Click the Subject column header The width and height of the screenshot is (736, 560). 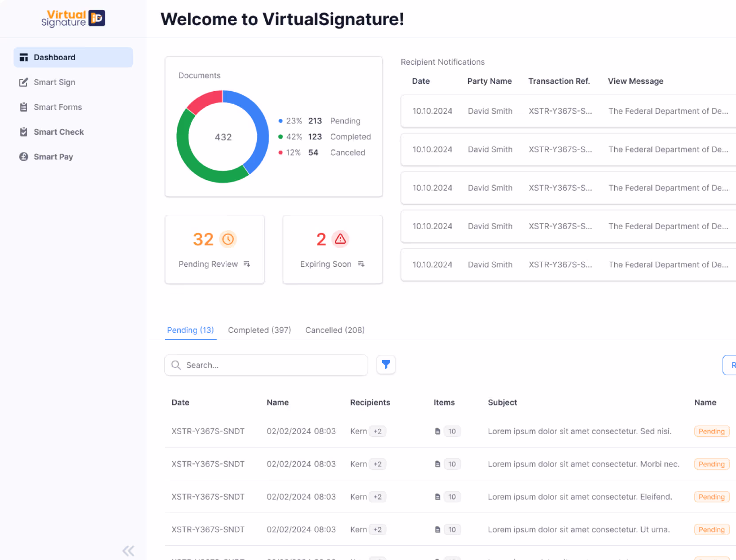pos(502,402)
